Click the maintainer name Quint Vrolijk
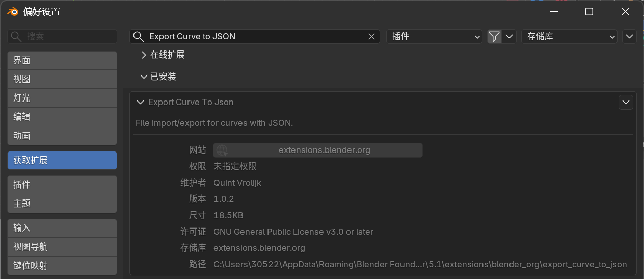644x279 pixels. (237, 183)
